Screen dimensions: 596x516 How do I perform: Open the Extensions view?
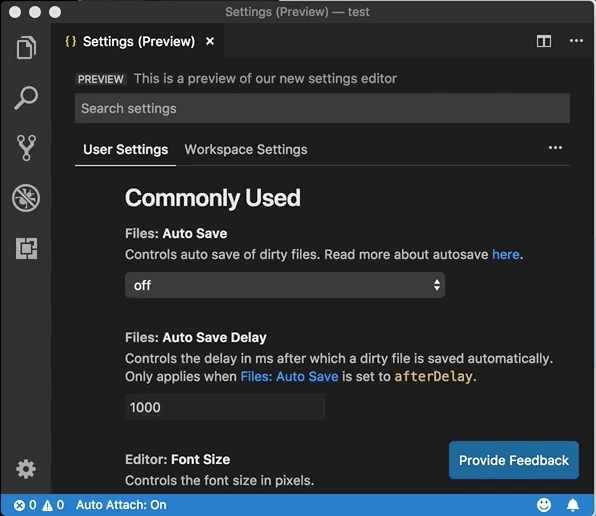(26, 248)
